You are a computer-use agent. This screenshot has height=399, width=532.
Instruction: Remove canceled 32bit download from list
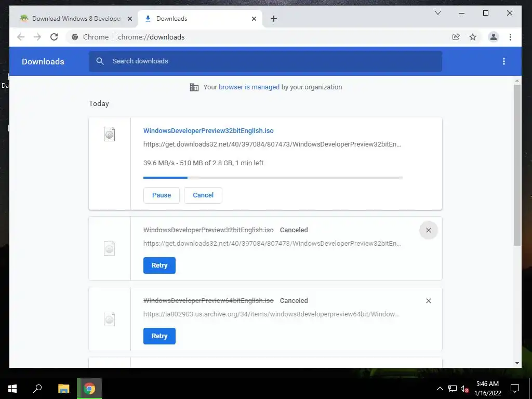click(x=429, y=230)
